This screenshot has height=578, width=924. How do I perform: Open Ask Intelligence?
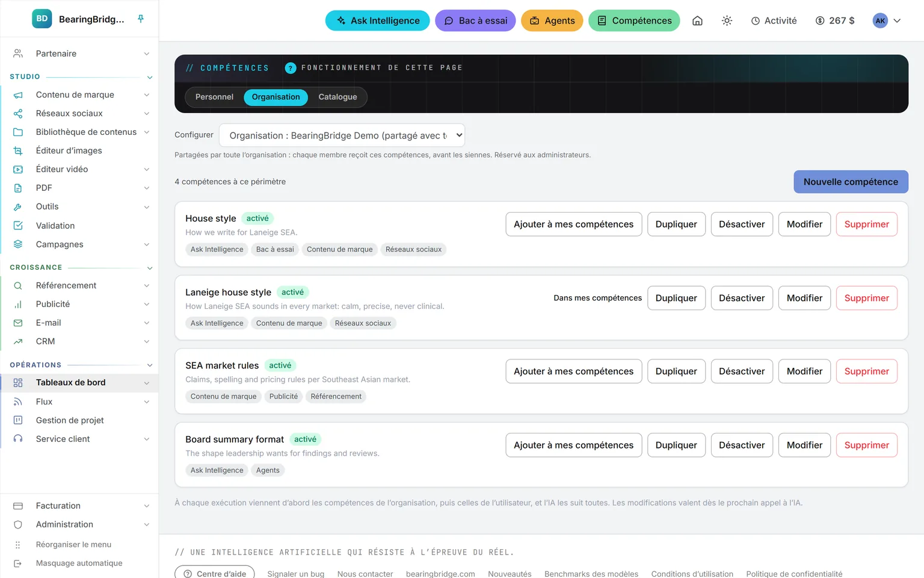click(378, 20)
